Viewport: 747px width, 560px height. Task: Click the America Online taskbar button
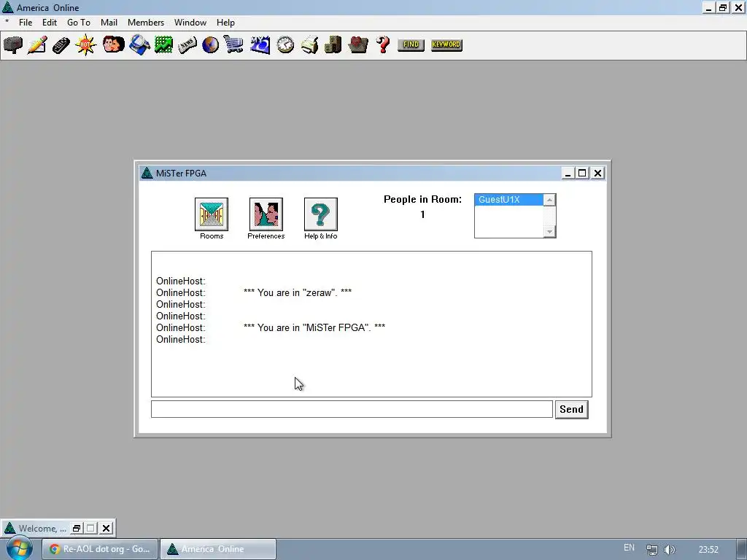[217, 549]
